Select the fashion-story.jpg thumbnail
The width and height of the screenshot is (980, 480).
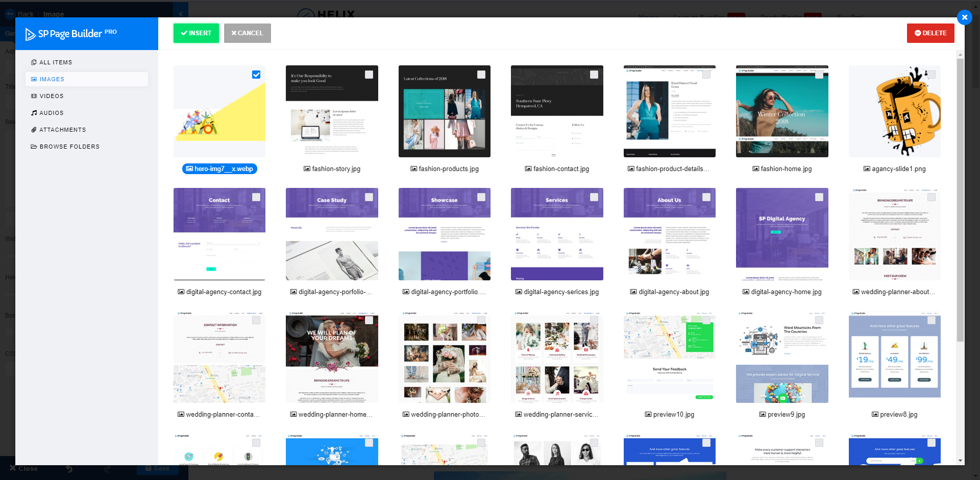pyautogui.click(x=332, y=111)
